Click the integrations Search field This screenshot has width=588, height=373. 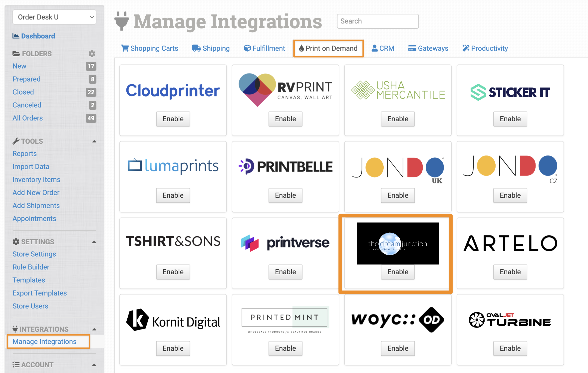coord(378,21)
